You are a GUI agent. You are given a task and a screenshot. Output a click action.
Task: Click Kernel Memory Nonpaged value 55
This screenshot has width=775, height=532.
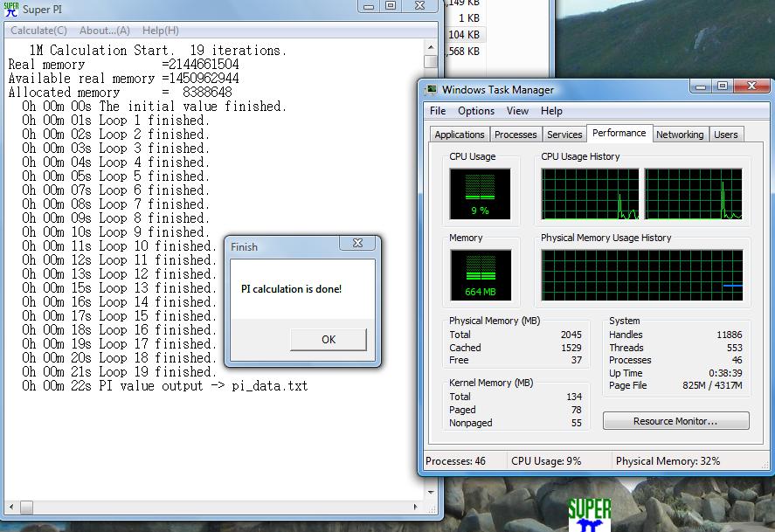pyautogui.click(x=577, y=423)
